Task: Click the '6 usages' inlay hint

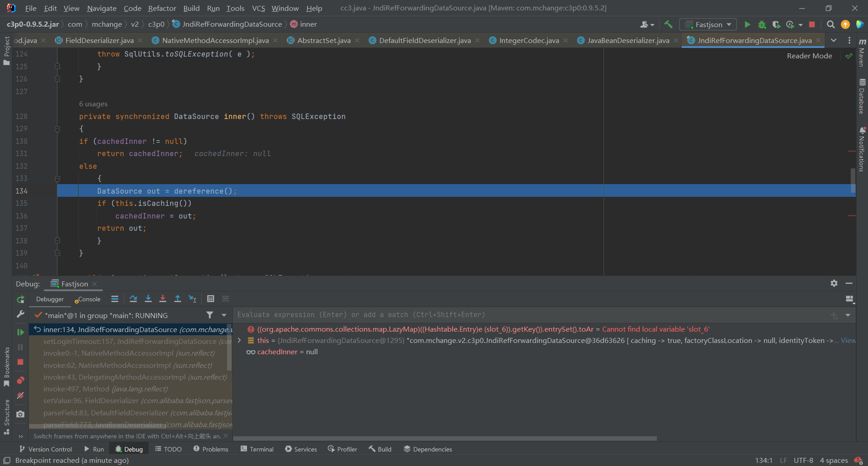Action: [x=93, y=104]
